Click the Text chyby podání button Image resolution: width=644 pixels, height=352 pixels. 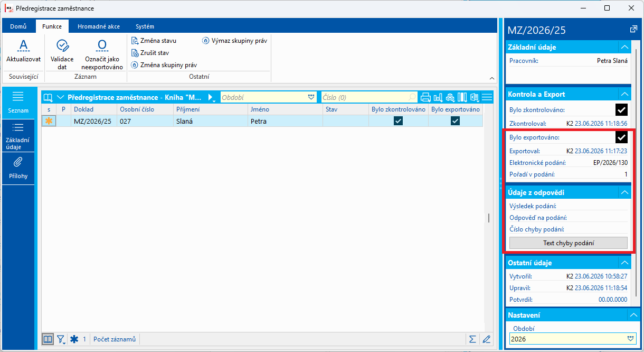[x=569, y=243]
